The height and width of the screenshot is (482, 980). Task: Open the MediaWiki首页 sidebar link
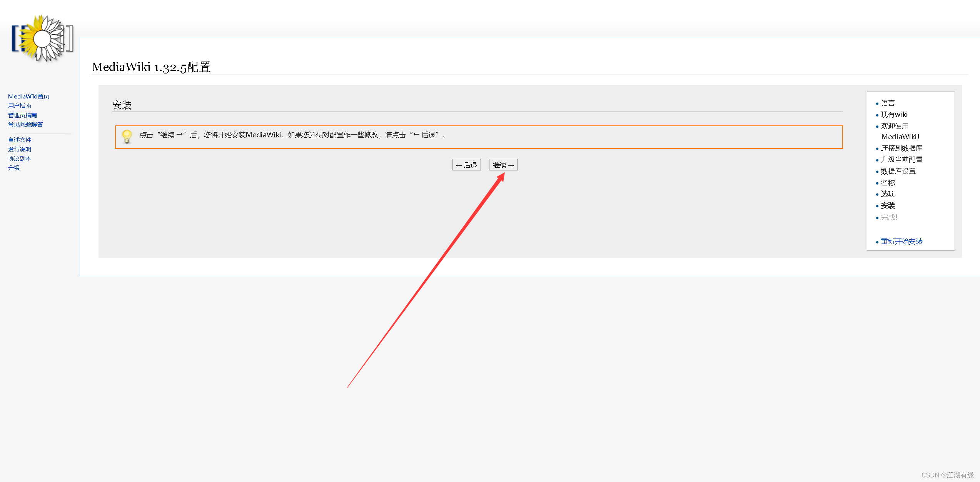tap(29, 96)
